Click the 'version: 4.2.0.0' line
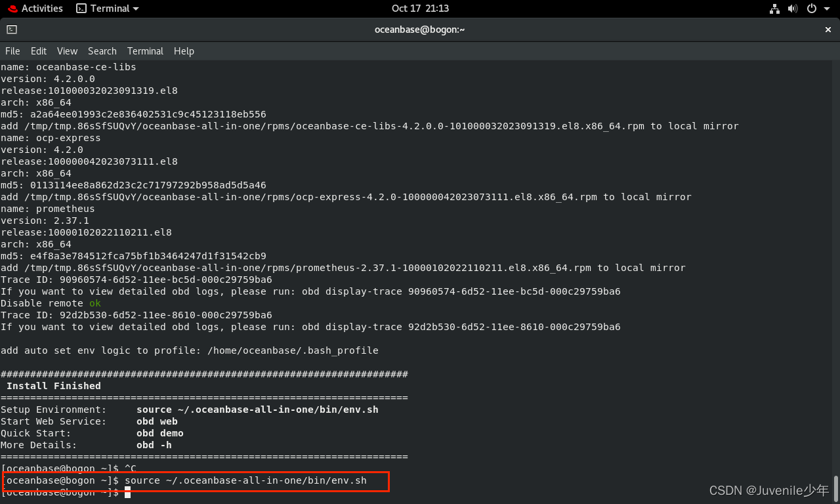Viewport: 840px width, 504px height. [47, 79]
